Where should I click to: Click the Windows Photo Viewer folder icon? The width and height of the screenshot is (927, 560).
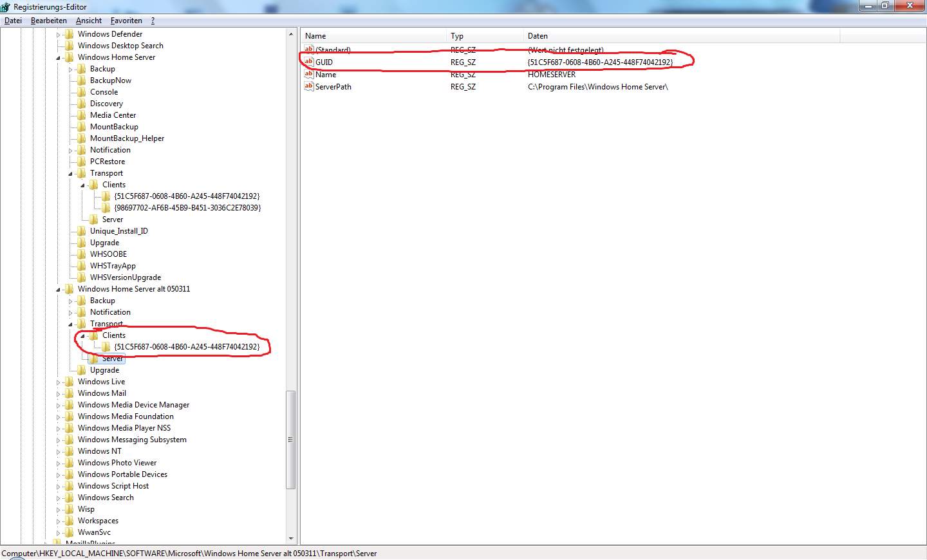[x=70, y=463]
